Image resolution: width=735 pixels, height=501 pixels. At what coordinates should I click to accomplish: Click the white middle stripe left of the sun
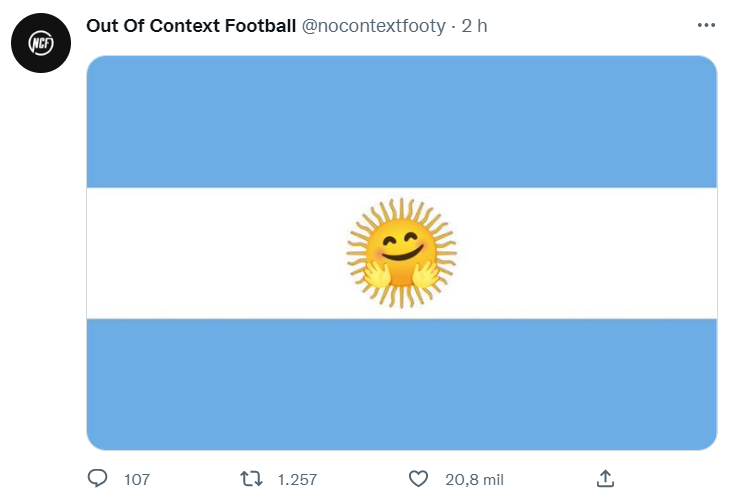click(217, 253)
